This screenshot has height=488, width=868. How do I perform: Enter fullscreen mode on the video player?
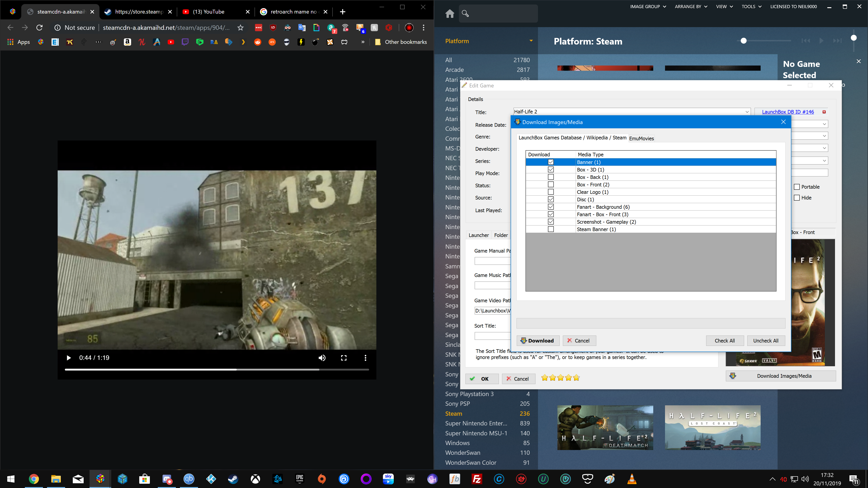(x=344, y=358)
